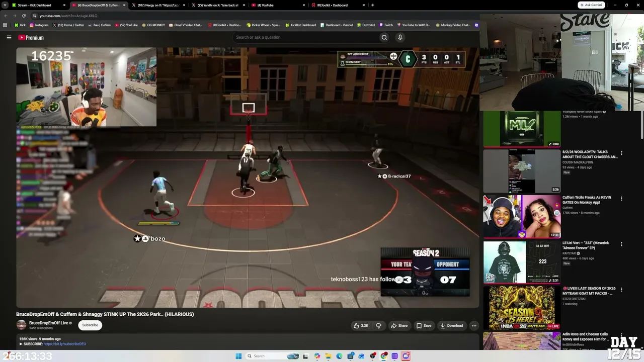Open the Kick bookmark

[20, 25]
